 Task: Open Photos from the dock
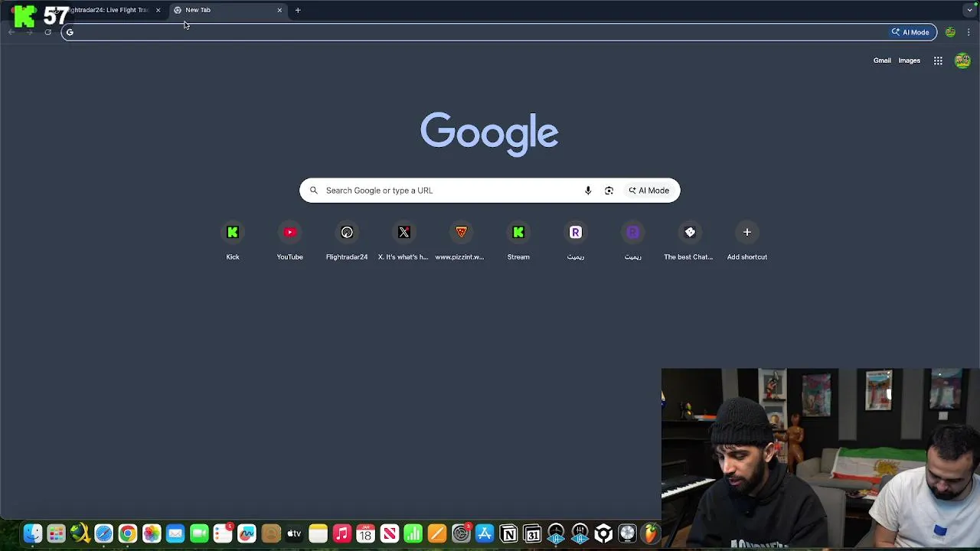point(152,533)
